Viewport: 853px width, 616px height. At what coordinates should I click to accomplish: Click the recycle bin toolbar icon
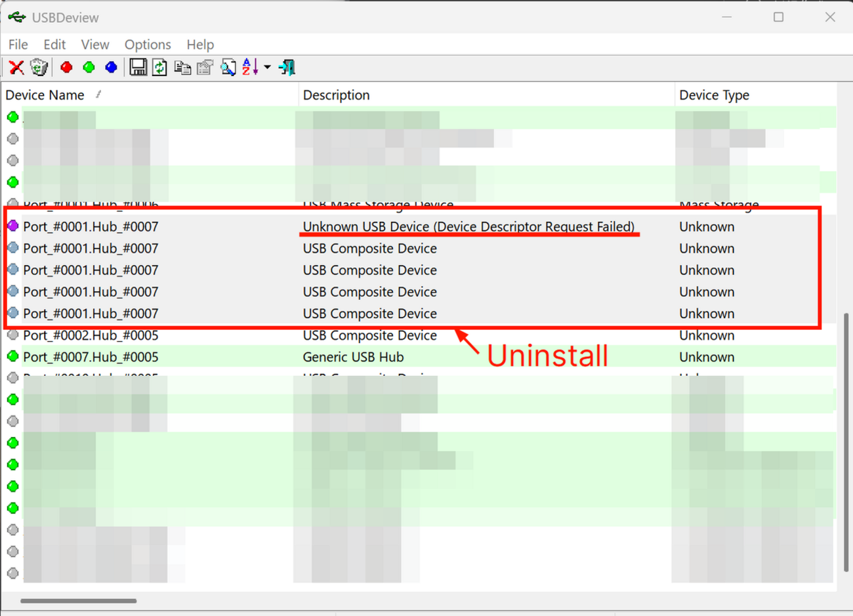pyautogui.click(x=39, y=67)
